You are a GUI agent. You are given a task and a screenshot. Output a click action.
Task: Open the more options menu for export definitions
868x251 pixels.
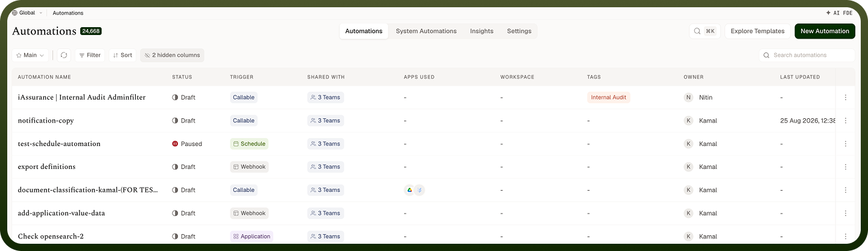(x=845, y=167)
